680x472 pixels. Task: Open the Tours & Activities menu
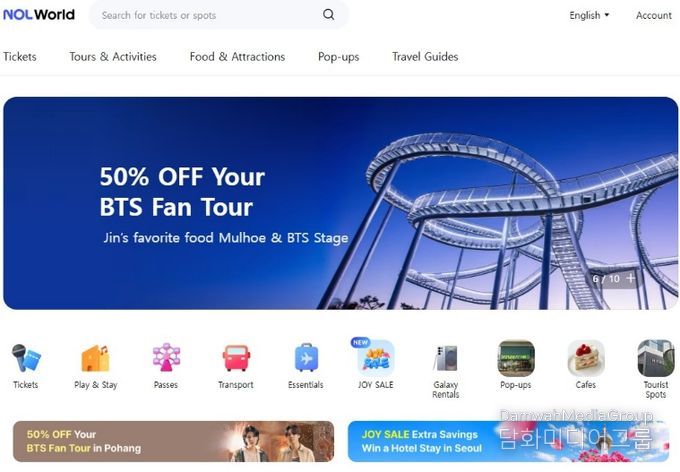(113, 57)
